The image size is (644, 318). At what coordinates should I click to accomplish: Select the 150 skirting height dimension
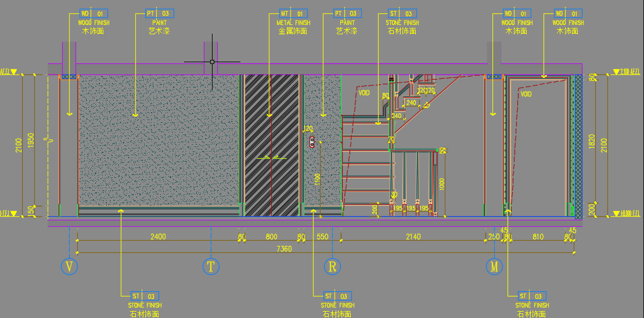point(31,211)
